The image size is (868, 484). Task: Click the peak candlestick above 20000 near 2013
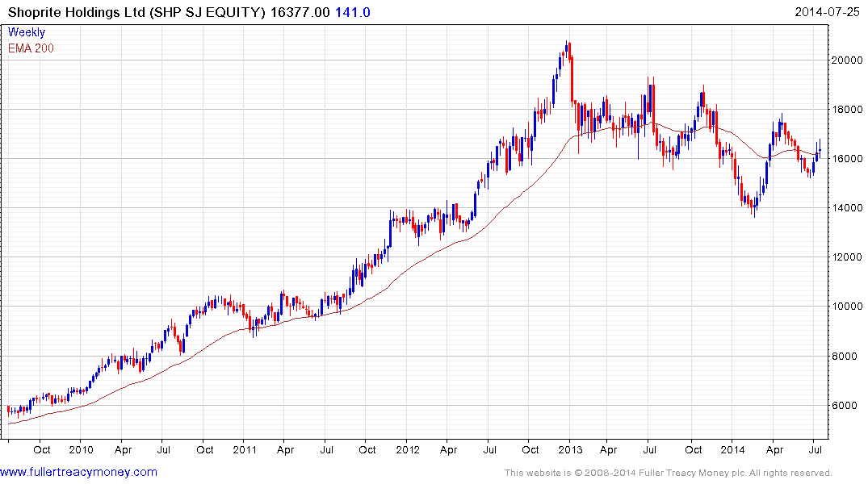(566, 50)
